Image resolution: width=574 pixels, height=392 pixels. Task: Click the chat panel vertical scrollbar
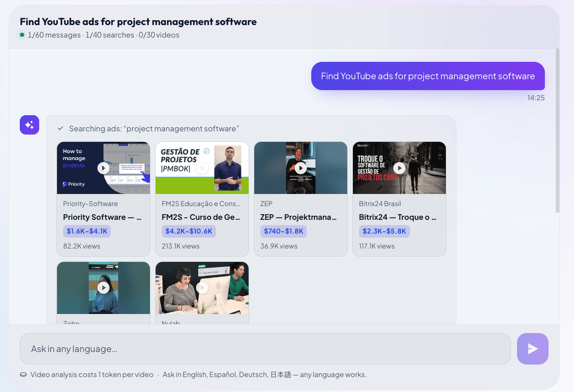tap(557, 131)
